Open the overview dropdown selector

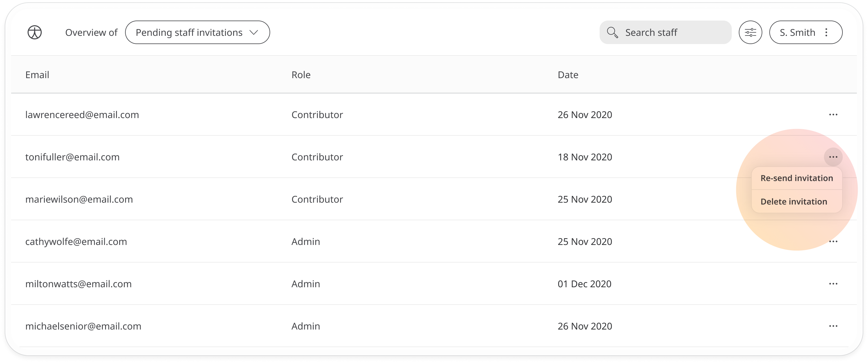[x=196, y=32]
